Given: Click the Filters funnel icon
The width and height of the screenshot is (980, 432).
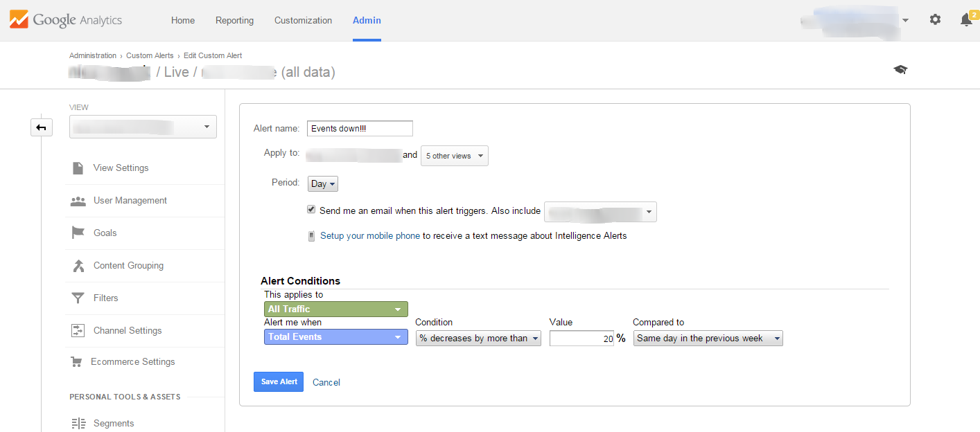Looking at the screenshot, I should point(78,298).
